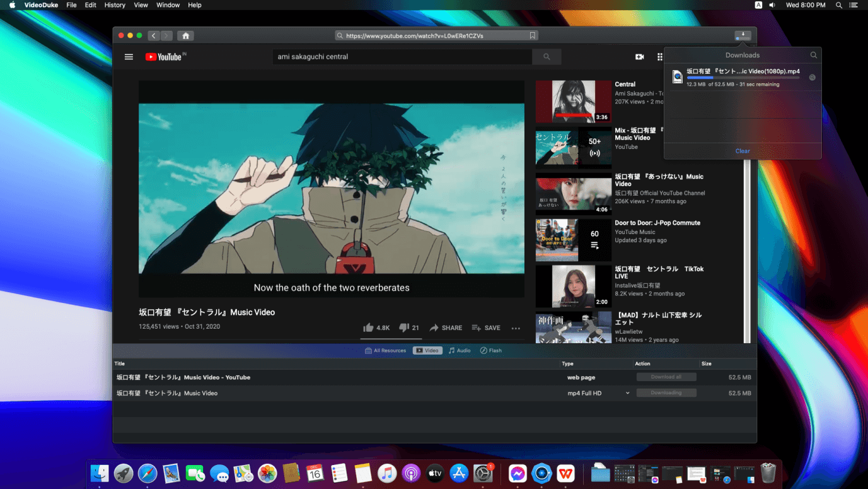
Task: Open Door to Door J-Pop Commute thumbnail
Action: pos(574,240)
